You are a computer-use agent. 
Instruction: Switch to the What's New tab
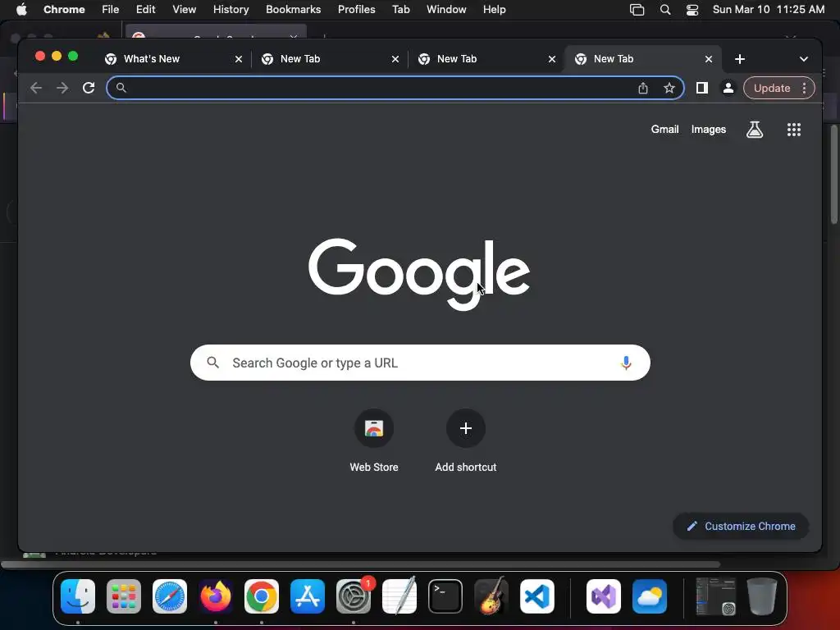click(152, 59)
